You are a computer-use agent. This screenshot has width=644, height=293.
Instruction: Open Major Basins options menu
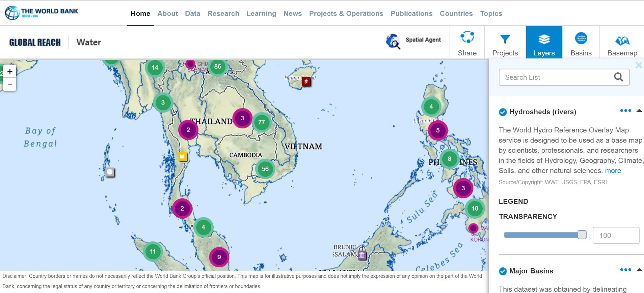coord(625,270)
